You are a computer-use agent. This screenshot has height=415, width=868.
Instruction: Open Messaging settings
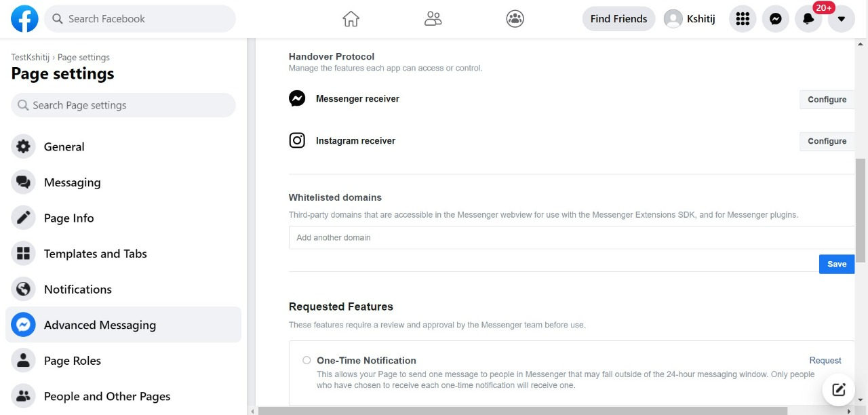point(123,182)
